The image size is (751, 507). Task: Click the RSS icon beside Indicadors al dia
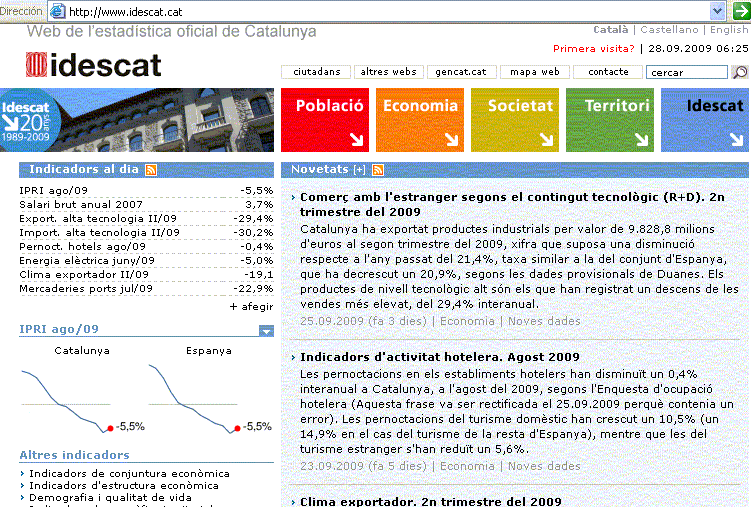click(x=151, y=170)
